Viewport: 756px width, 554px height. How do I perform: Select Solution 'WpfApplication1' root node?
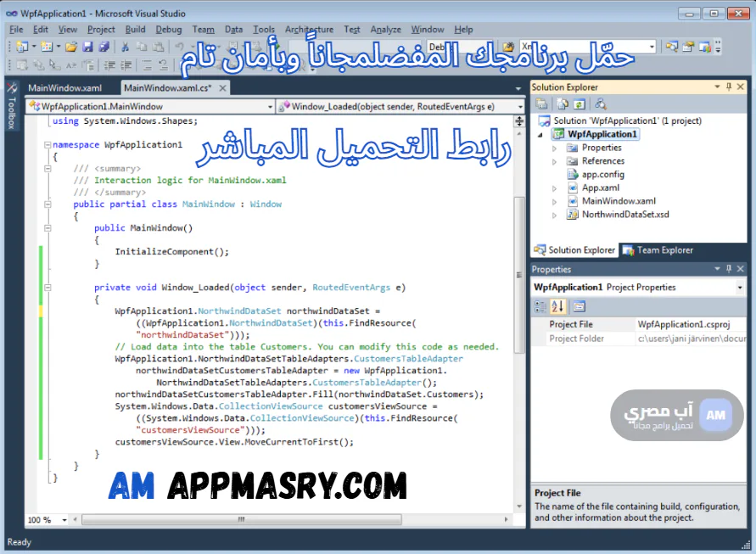click(x=627, y=121)
